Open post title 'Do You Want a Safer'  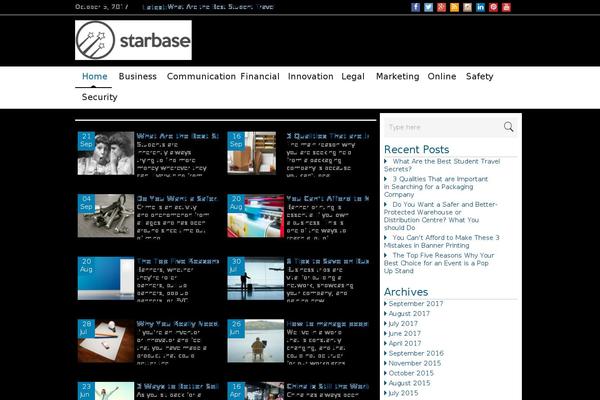tap(177, 199)
